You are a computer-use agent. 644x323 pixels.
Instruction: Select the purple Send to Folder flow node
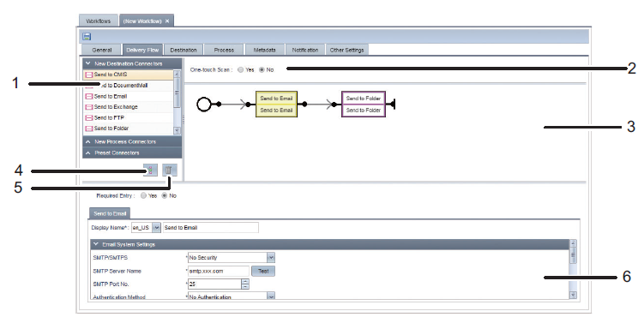(x=364, y=105)
